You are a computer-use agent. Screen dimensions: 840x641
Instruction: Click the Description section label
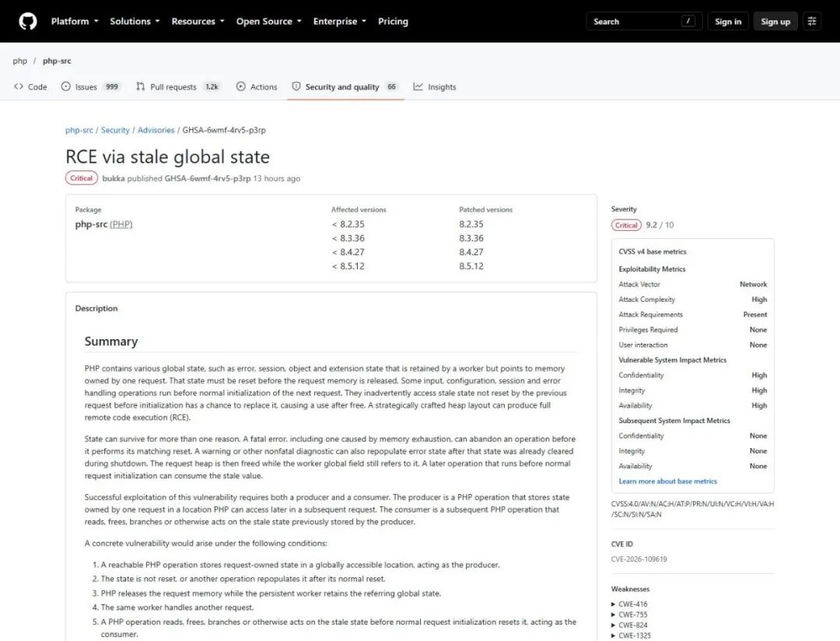[96, 308]
